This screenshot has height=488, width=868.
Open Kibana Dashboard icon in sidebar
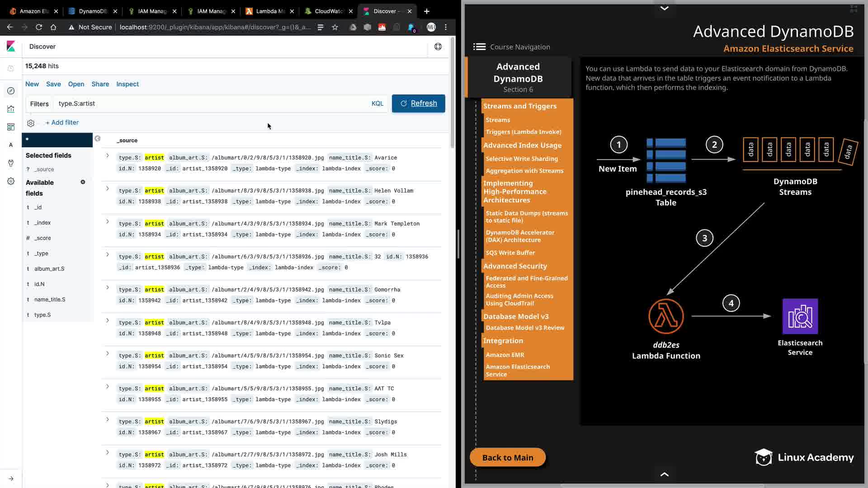click(11, 127)
